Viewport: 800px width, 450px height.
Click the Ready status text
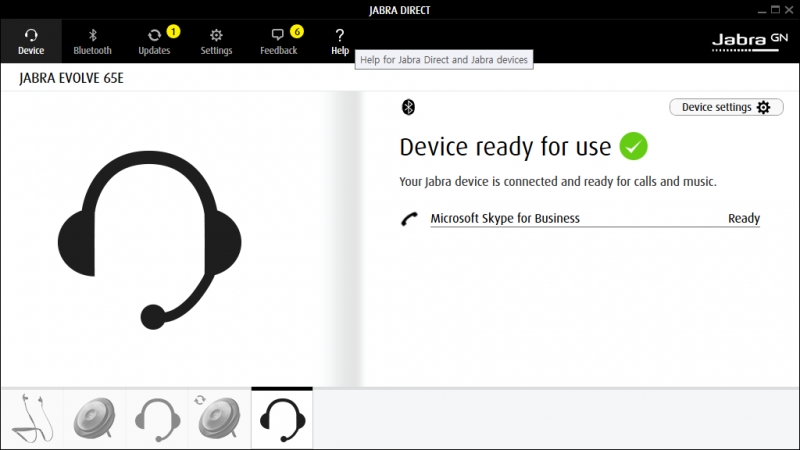tap(744, 218)
